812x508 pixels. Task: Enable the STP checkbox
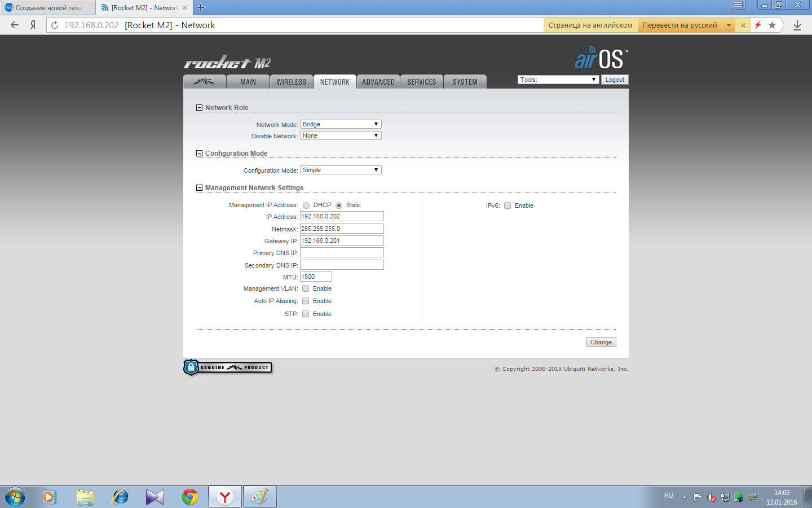306,314
